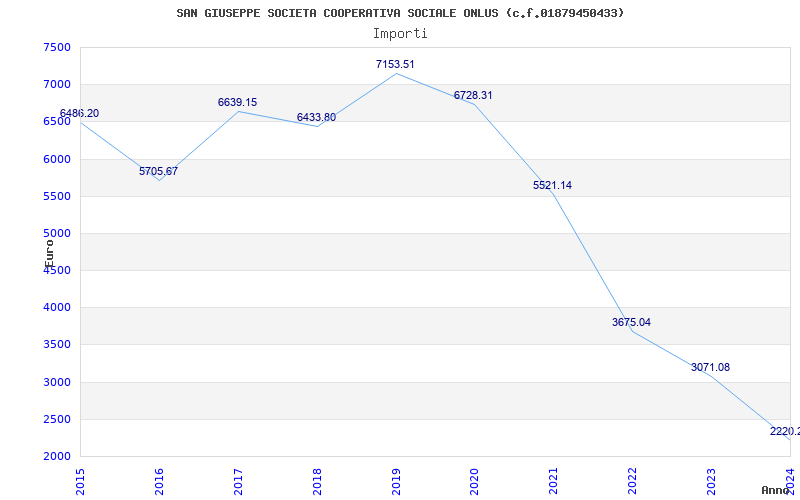800x500 pixels.
Task: Click the 7500 y-axis tick label
Action: [x=57, y=47]
